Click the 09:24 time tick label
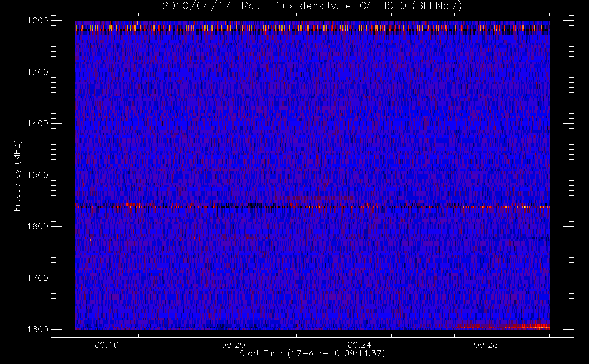The width and height of the screenshot is (589, 364). (359, 345)
